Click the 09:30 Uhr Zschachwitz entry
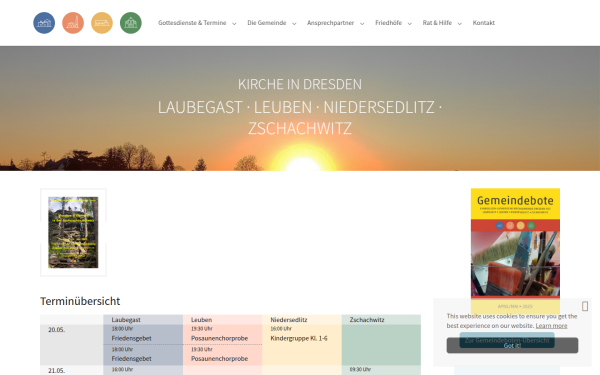This screenshot has height=375, width=600. [x=360, y=369]
